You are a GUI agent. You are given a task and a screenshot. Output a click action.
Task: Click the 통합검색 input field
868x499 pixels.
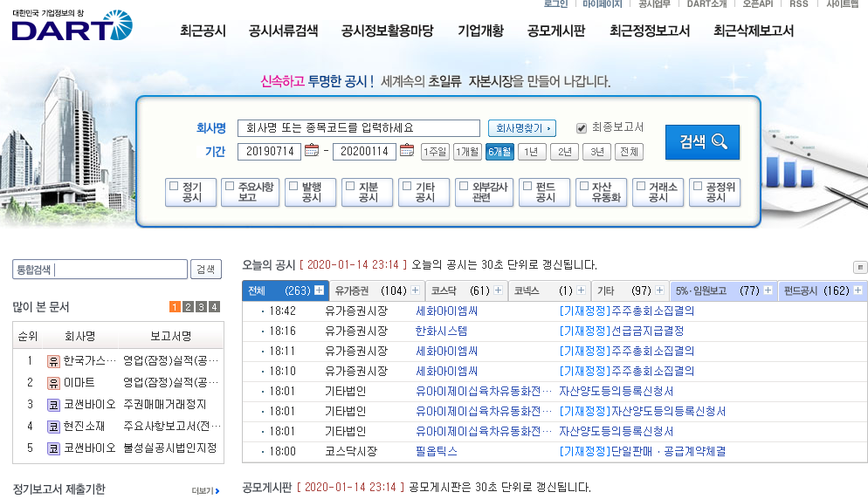pyautogui.click(x=100, y=270)
